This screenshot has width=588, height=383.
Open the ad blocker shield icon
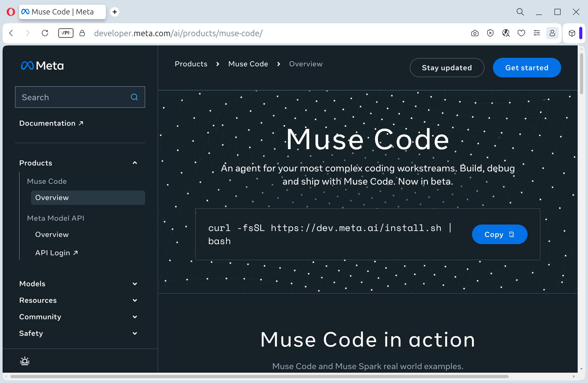pyautogui.click(x=490, y=33)
